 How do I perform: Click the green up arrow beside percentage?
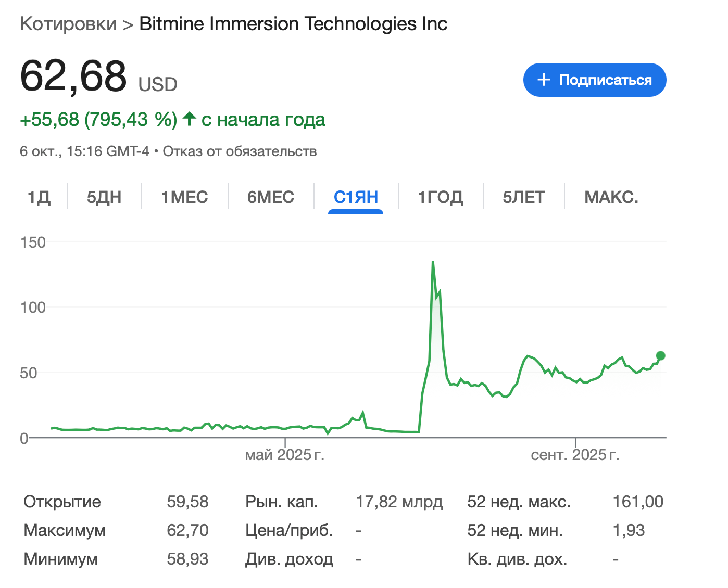pyautogui.click(x=189, y=119)
